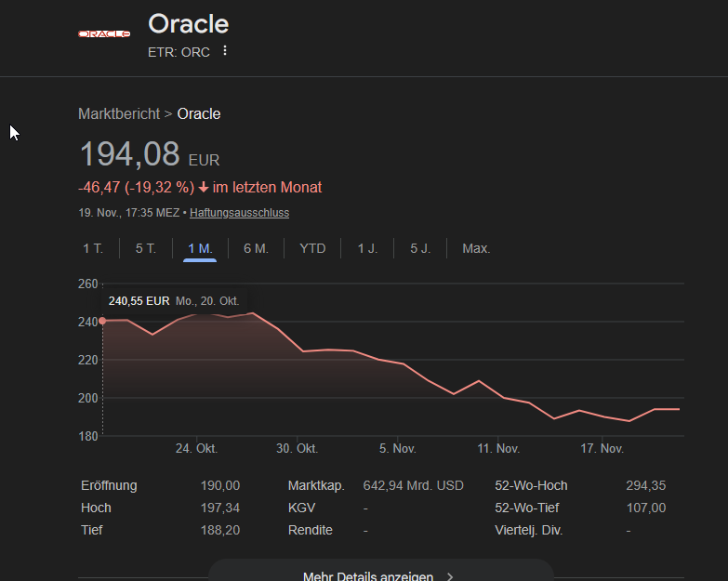Click the Marktkap. value 642,94 Mrd. USD
728x581 pixels.
[413, 486]
